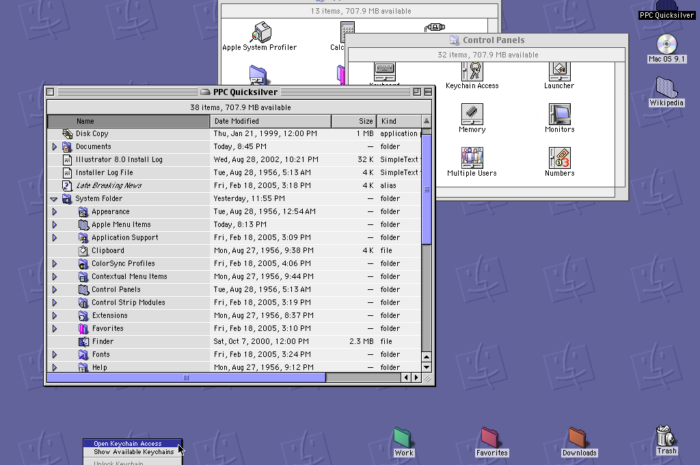Select the Mac OS 9.1 CD icon on desktop
Viewport: 700px width, 465px height.
click(x=667, y=44)
